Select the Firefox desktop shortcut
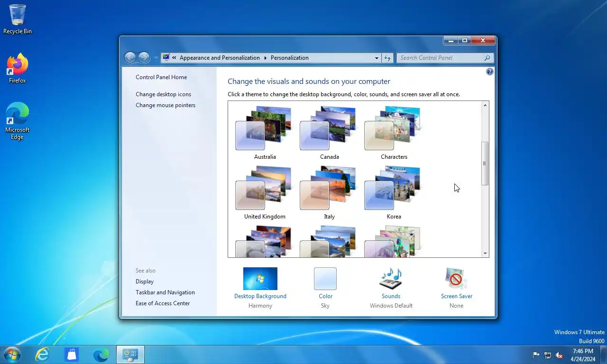Screen dimensions: 607x364 tap(18, 68)
